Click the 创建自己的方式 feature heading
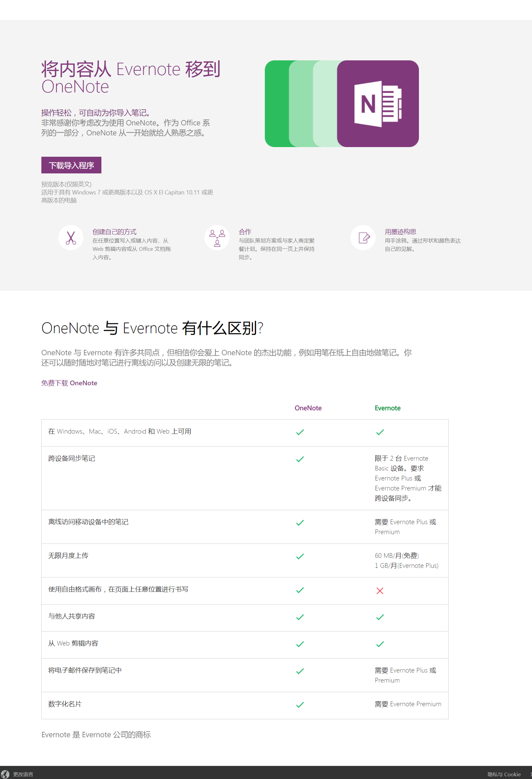532x779 pixels. point(114,232)
